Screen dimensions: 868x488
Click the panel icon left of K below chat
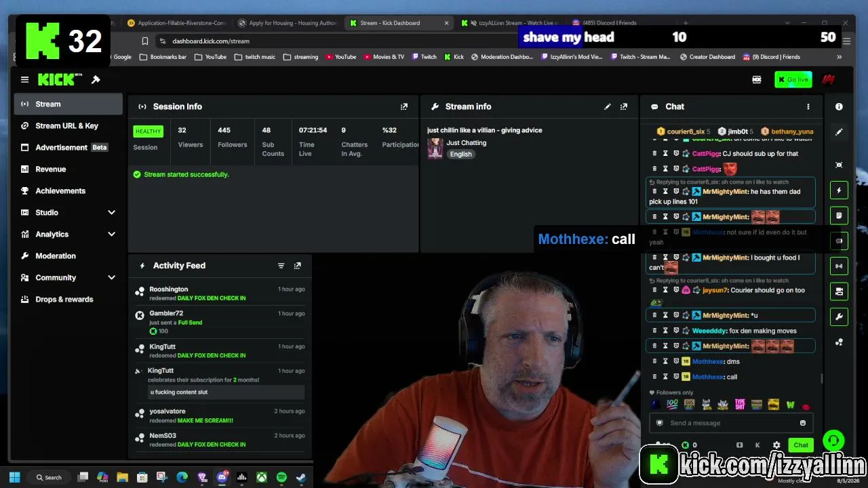pyautogui.click(x=739, y=445)
